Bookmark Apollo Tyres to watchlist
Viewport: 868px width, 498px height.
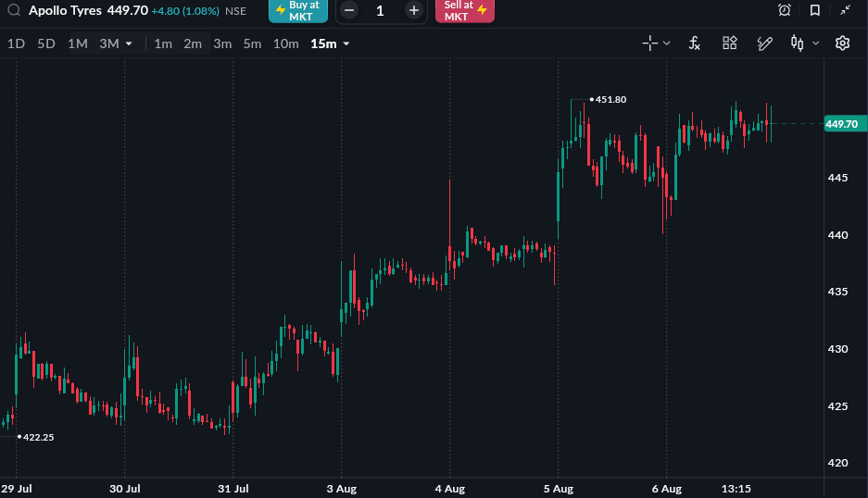click(x=815, y=10)
